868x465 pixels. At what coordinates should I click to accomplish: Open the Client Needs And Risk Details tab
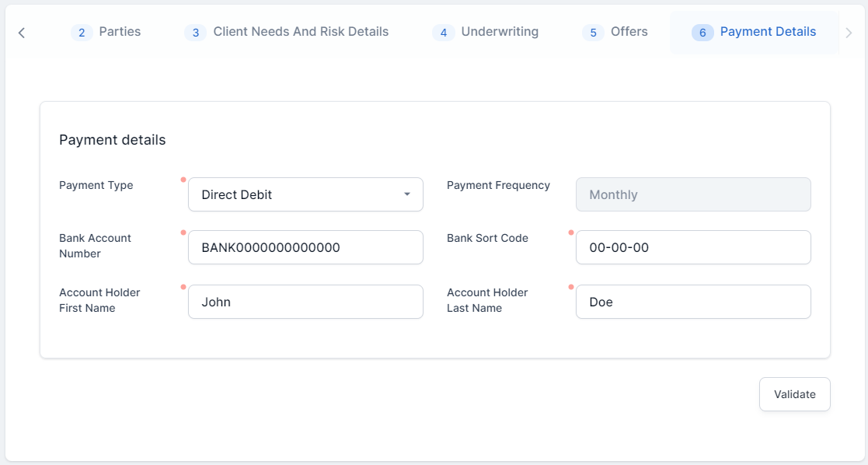click(301, 32)
